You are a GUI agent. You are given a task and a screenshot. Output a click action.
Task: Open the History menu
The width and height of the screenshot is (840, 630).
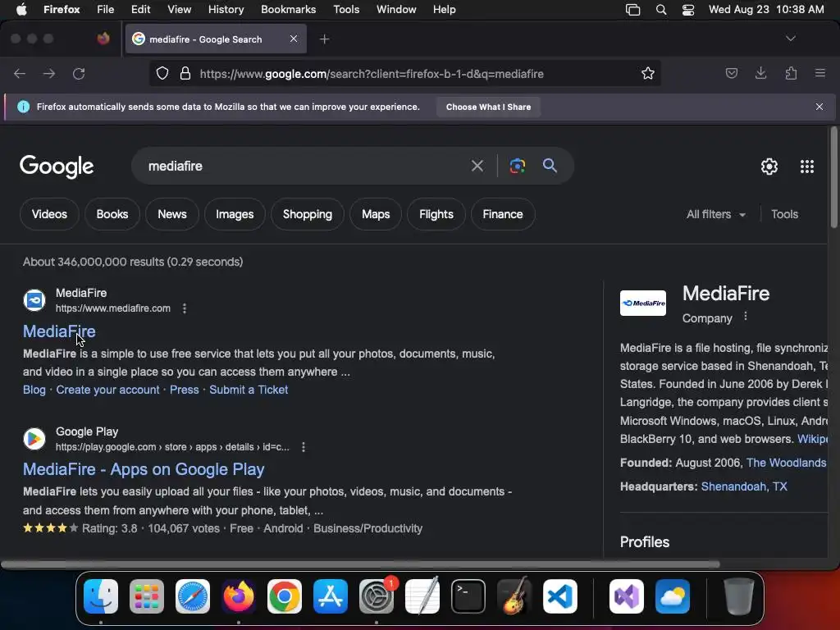[226, 10]
